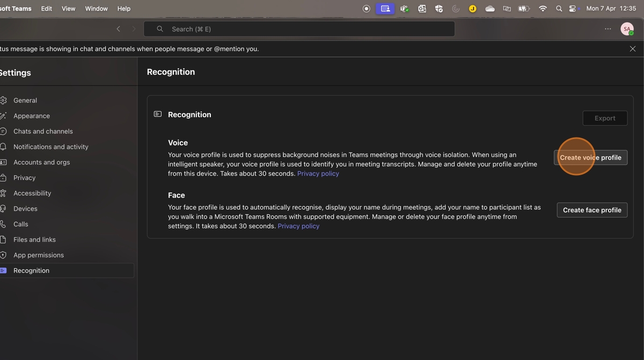Click the display mirroring menu bar icon
This screenshot has width=644, height=360.
point(507,9)
